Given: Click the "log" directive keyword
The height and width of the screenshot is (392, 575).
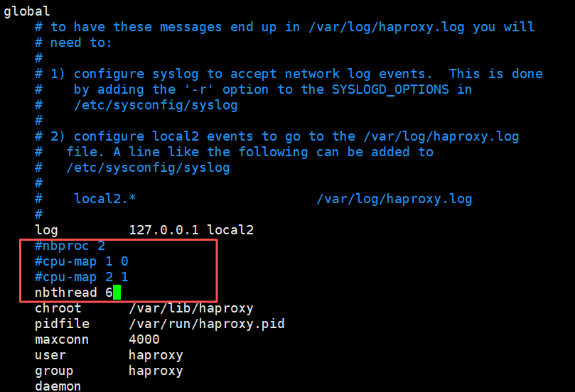Looking at the screenshot, I should pos(46,231).
